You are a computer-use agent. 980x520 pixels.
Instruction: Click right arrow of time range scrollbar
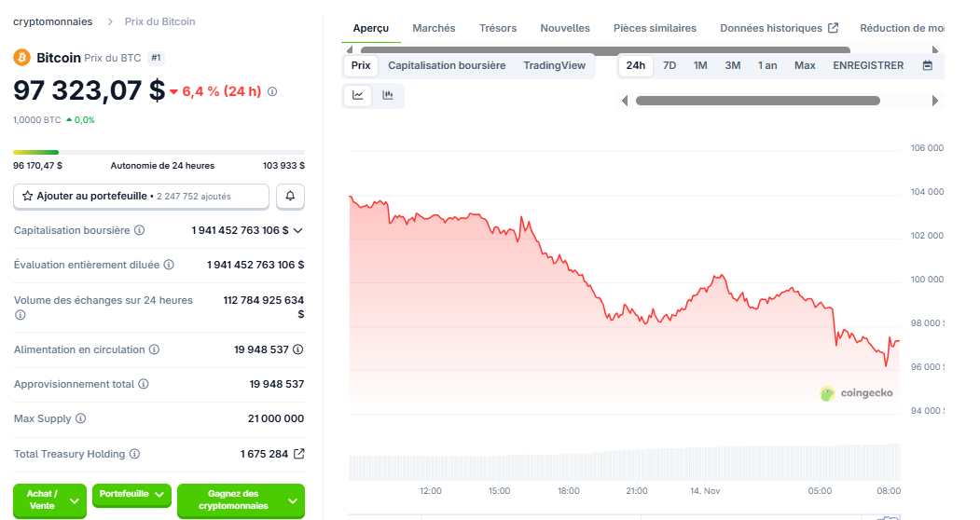tap(935, 101)
